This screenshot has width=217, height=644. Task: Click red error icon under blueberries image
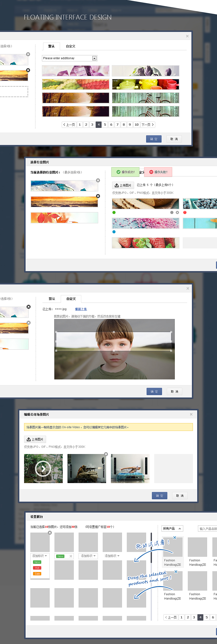(x=185, y=212)
